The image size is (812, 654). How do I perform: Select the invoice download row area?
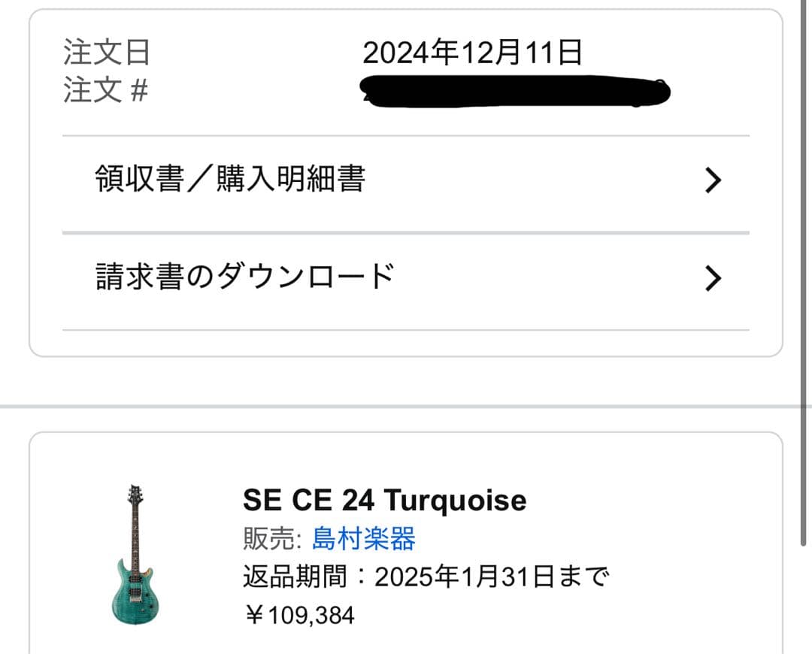point(406,277)
